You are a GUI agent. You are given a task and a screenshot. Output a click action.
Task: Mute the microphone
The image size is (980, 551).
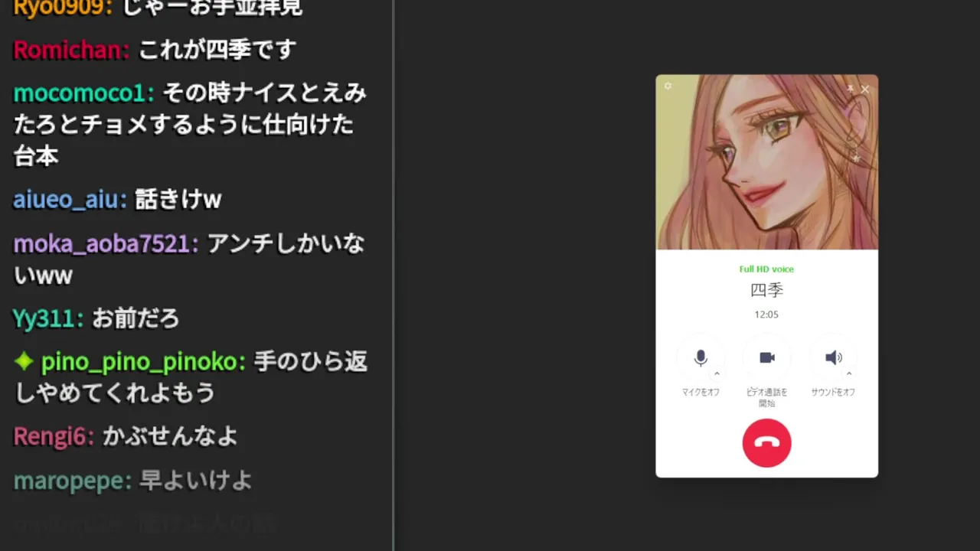point(701,358)
